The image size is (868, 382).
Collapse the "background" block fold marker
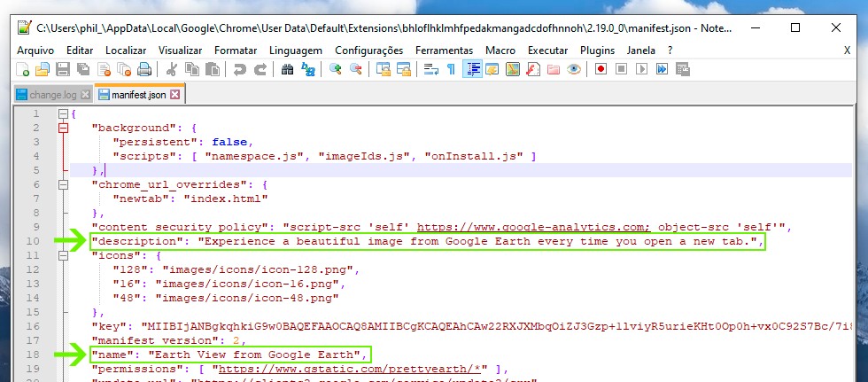[x=63, y=129]
